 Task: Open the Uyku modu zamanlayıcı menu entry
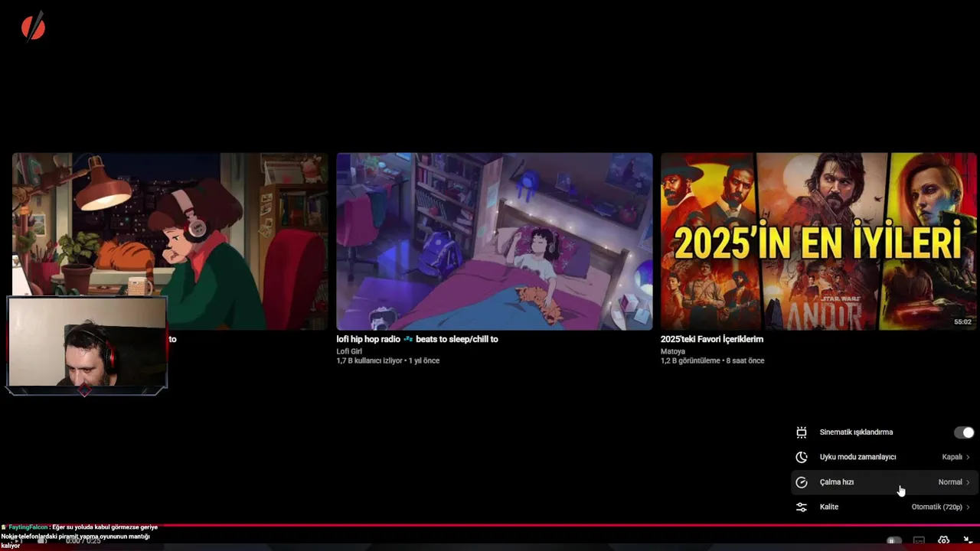883,457
